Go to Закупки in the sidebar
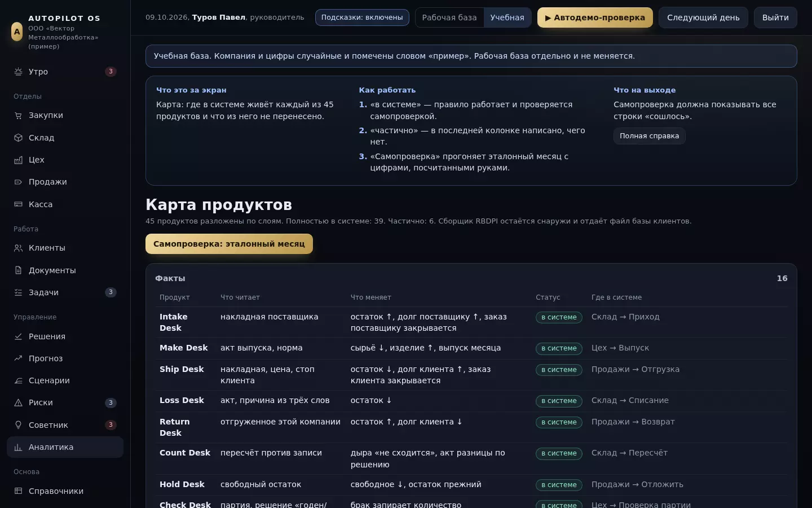Image resolution: width=812 pixels, height=508 pixels. click(x=65, y=115)
